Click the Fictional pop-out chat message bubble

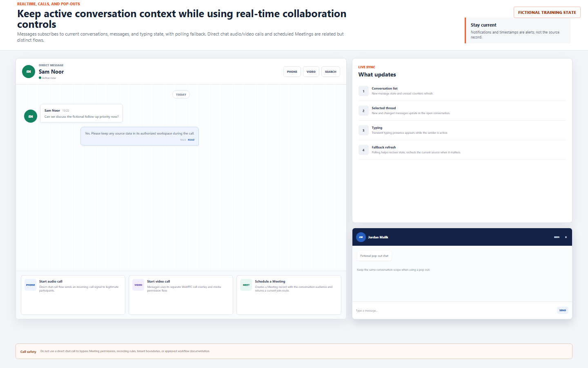pyautogui.click(x=374, y=256)
